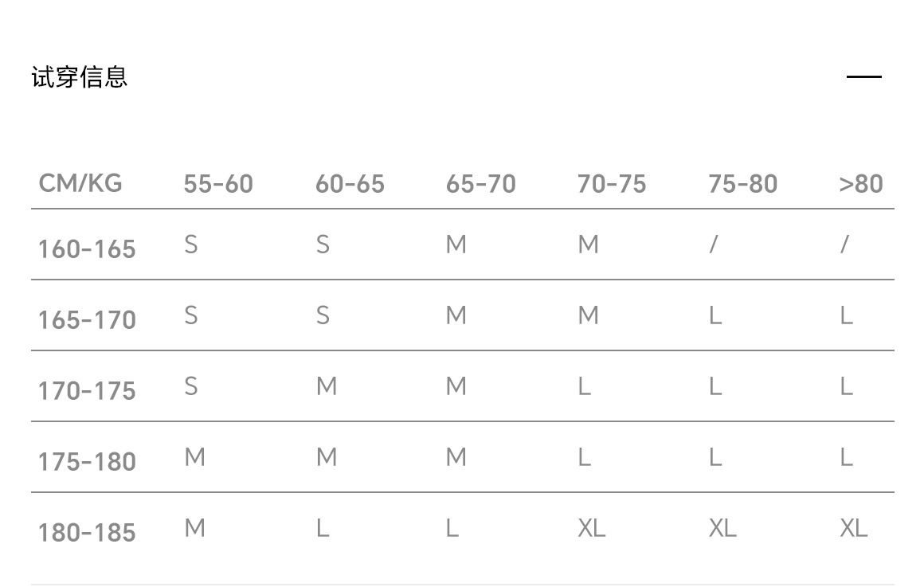924x587 pixels.
Task: Click the 170-175 height row label
Action: [x=87, y=391]
